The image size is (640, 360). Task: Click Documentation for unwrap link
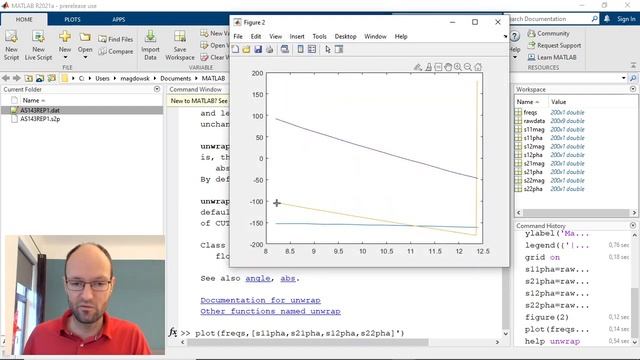(x=260, y=300)
